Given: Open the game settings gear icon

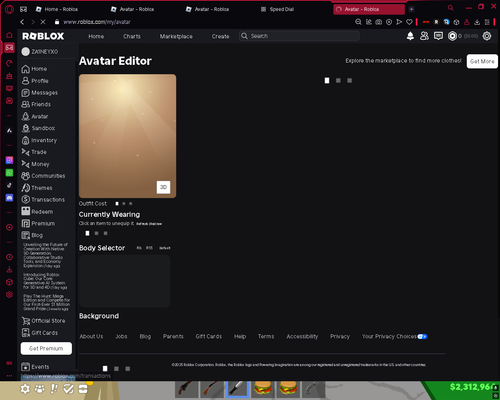Looking at the screenshot, I should (x=25, y=389).
